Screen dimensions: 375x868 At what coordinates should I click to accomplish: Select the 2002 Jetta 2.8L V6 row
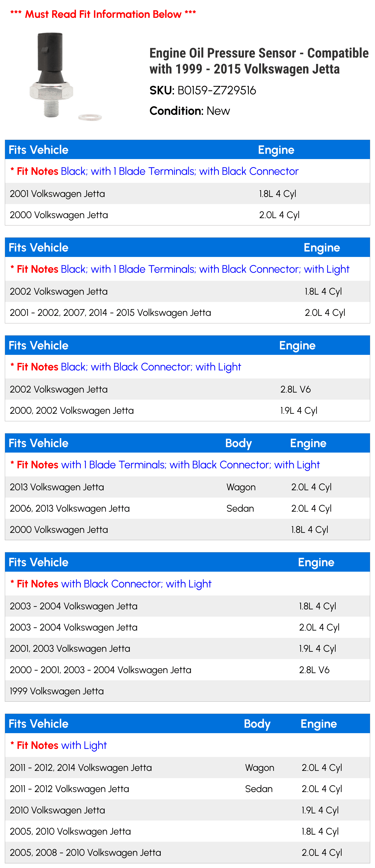[187, 390]
